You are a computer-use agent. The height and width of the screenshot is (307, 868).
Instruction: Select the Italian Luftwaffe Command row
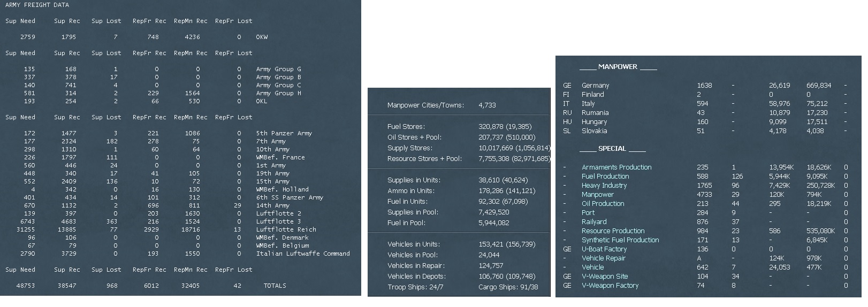(x=302, y=254)
